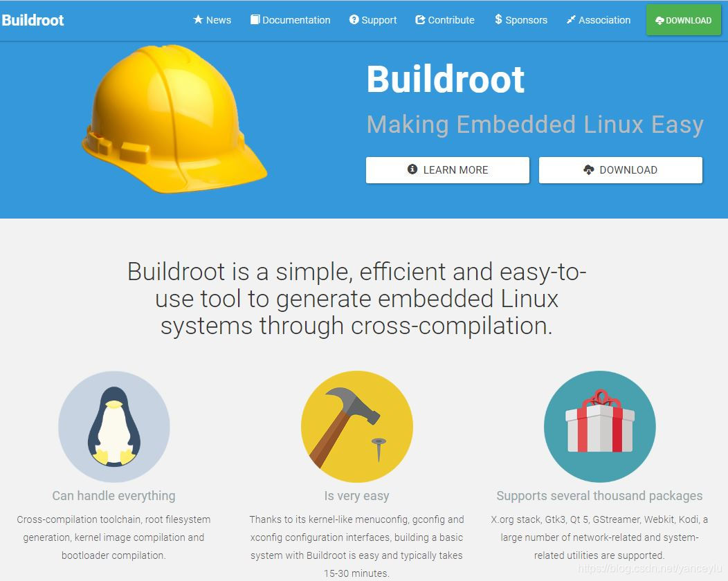Click the Buildroot logo in navbar
The height and width of the screenshot is (581, 728).
pos(33,20)
